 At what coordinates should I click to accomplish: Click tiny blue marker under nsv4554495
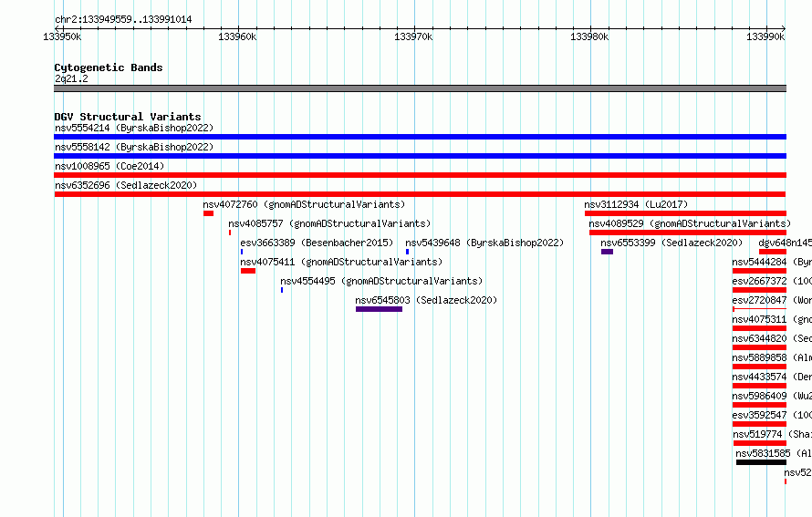coord(282,290)
